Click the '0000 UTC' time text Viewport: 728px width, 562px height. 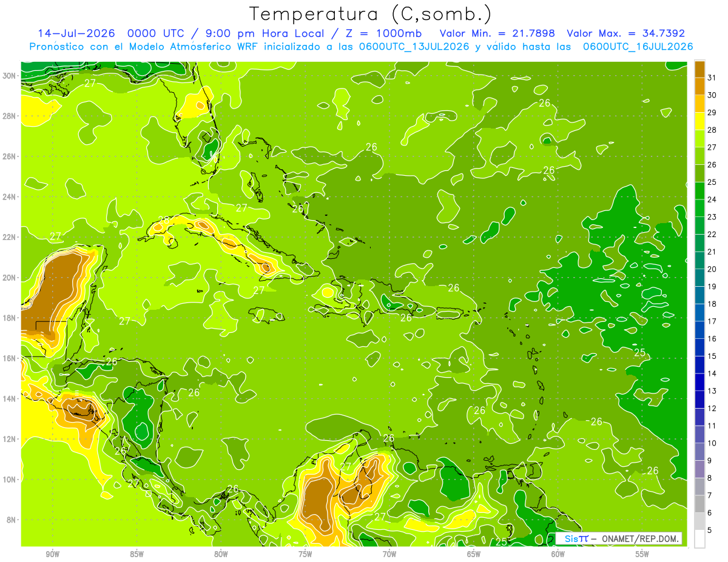155,33
